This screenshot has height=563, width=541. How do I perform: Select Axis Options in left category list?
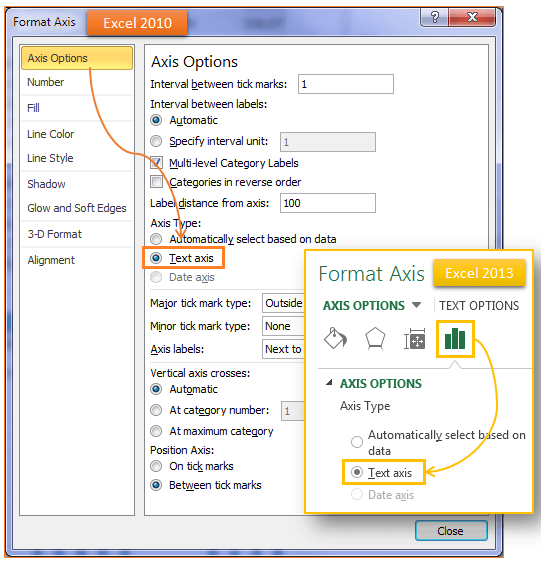77,58
